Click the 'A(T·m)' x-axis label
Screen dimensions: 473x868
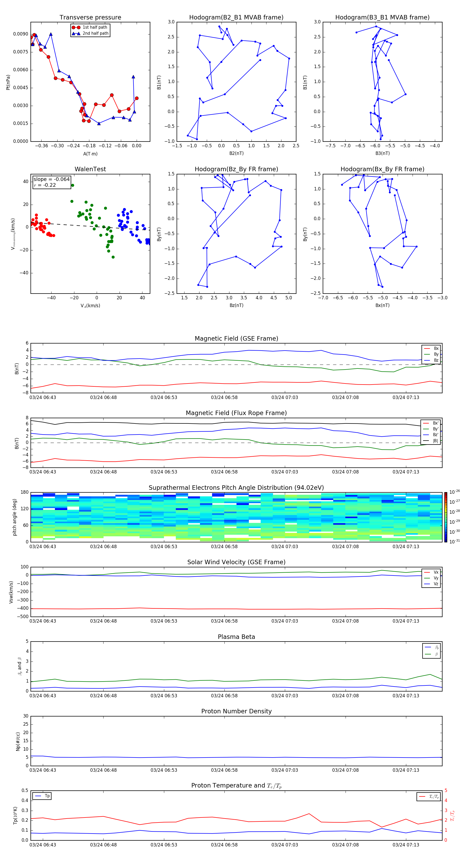tap(90, 154)
